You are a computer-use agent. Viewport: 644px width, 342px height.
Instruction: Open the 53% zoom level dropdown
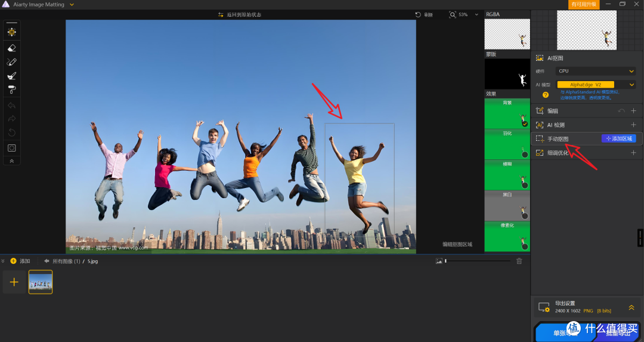(x=476, y=14)
